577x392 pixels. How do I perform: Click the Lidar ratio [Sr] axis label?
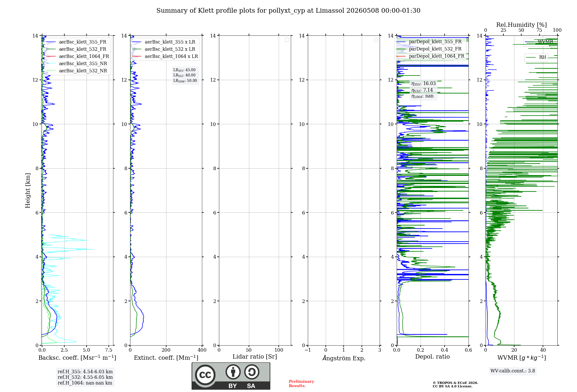point(255,357)
